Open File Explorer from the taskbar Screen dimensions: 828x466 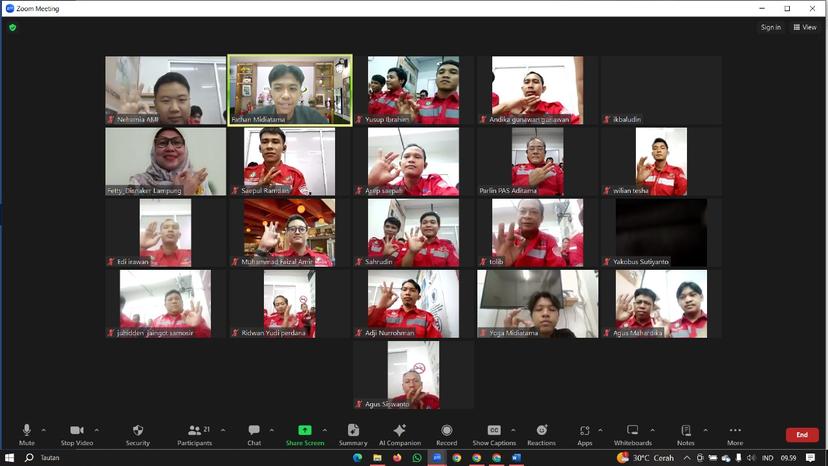(377, 458)
